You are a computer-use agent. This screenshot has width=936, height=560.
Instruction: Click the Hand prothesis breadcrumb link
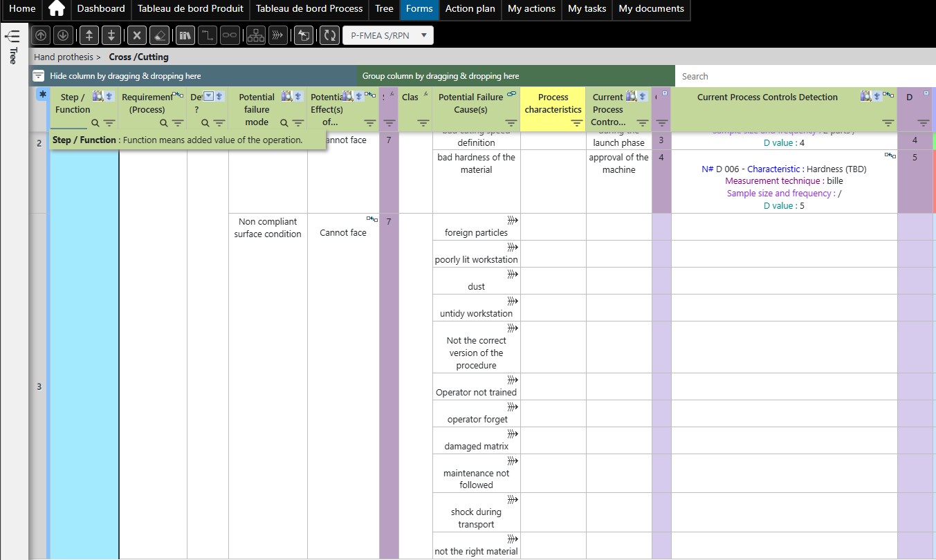tap(63, 57)
